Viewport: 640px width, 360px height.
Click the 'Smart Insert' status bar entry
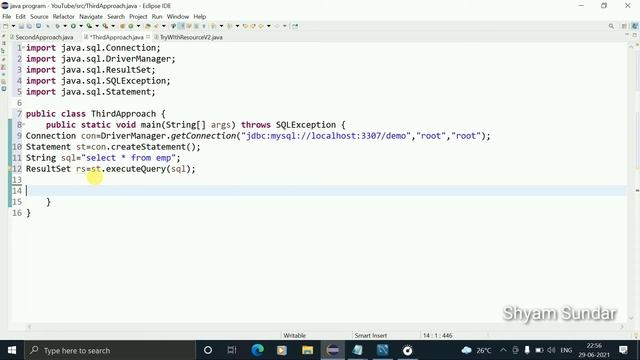click(371, 336)
